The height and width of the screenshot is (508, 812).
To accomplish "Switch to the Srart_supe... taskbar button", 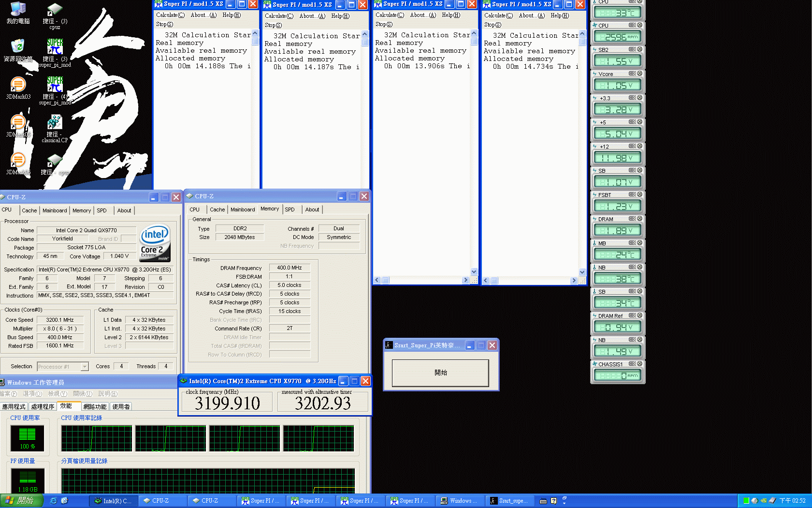I will pyautogui.click(x=509, y=501).
